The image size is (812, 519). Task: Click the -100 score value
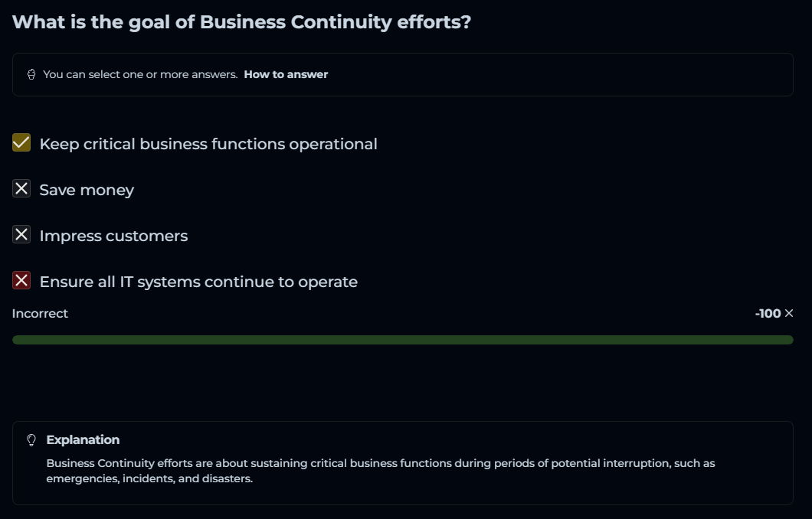pos(768,313)
